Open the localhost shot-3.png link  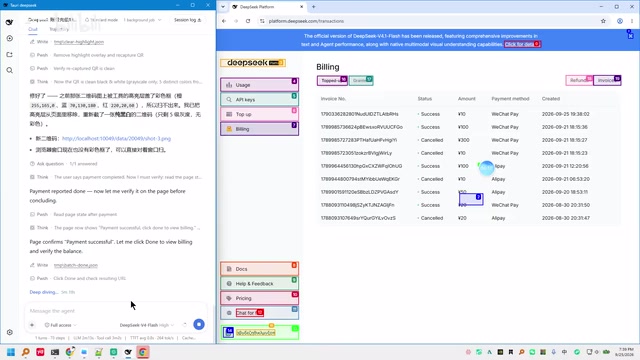coord(116,138)
